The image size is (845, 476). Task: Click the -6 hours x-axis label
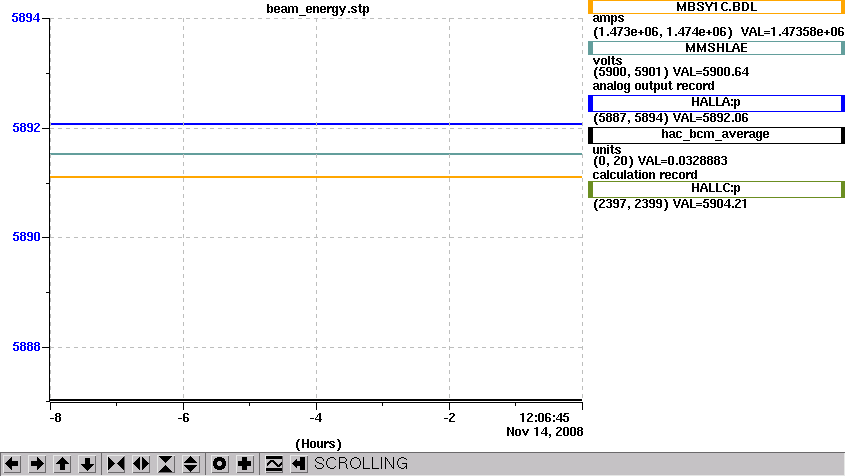[x=183, y=418]
